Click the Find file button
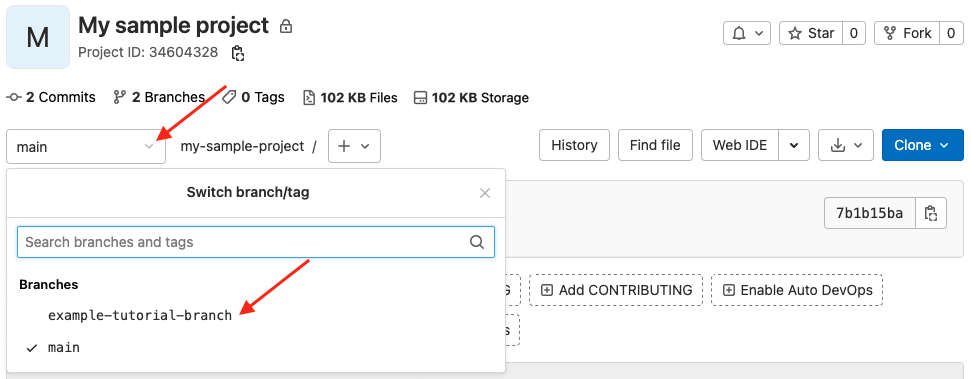971x379 pixels. (655, 146)
